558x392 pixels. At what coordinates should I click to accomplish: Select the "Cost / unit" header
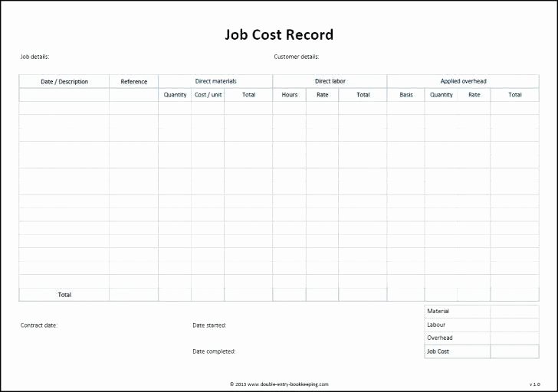click(x=208, y=95)
